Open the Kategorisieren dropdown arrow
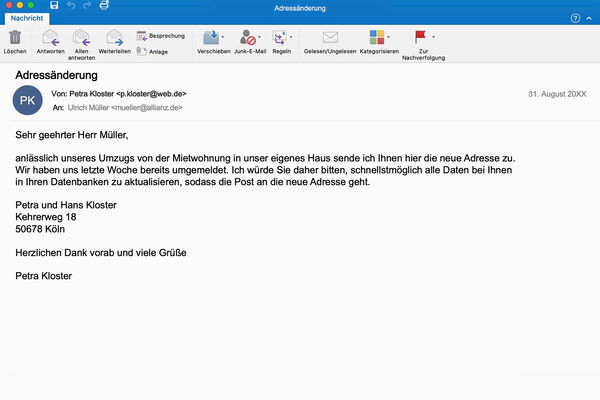The height and width of the screenshot is (400, 600). 388,37
